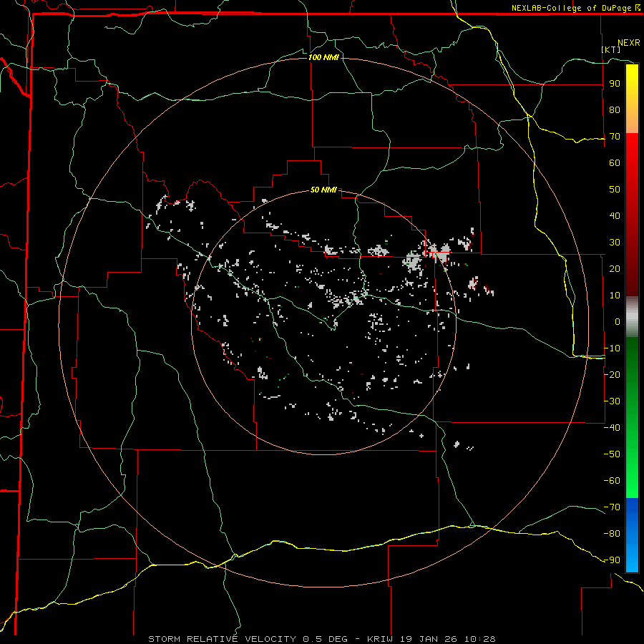Click the STORM RELATIVE VELOCITY caption text
The height and width of the screenshot is (644, 644).
coord(222,639)
